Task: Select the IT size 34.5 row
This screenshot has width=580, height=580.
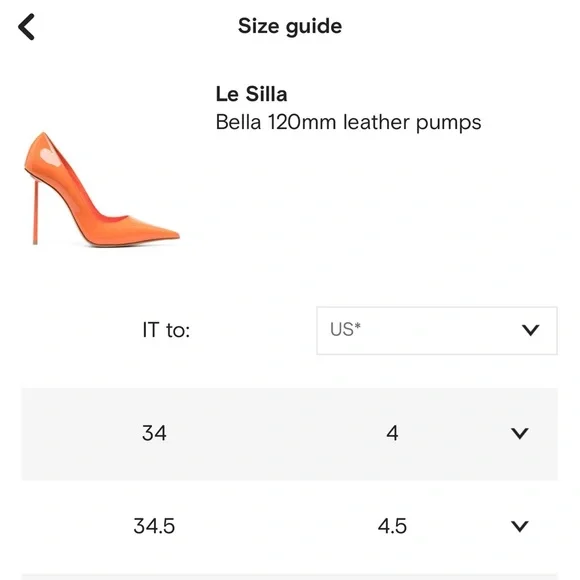Action: tap(290, 527)
